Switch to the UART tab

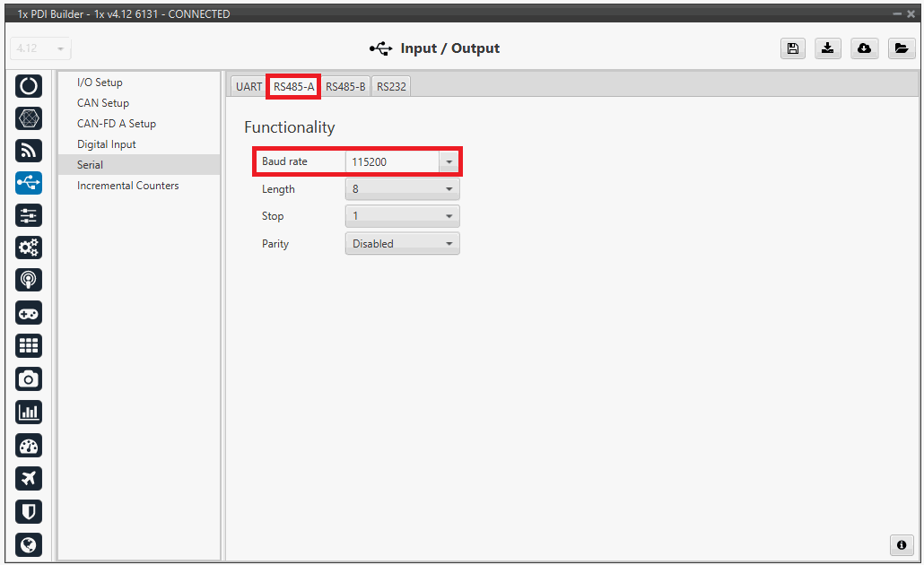coord(248,87)
